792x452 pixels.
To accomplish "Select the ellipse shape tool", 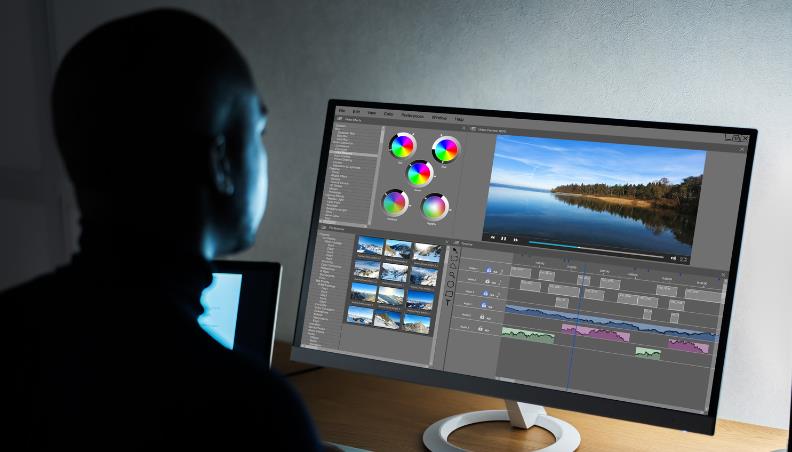I will click(x=451, y=284).
